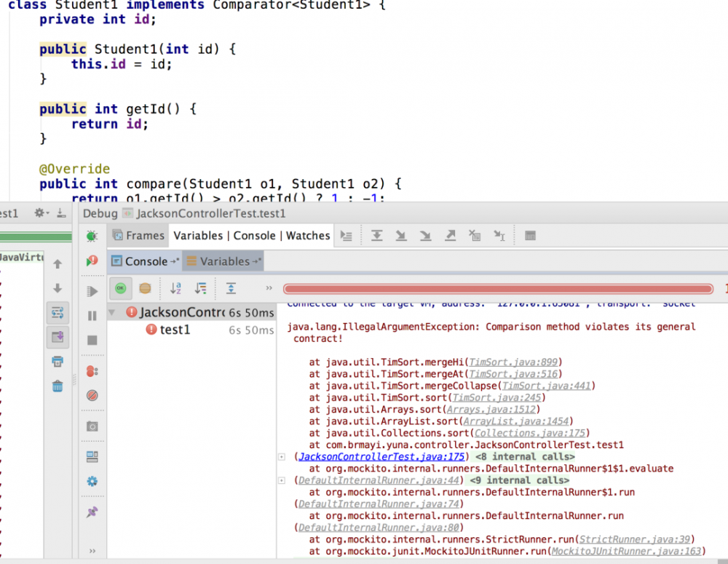
Task: Open TimSort.java:441 link
Action: click(547, 386)
